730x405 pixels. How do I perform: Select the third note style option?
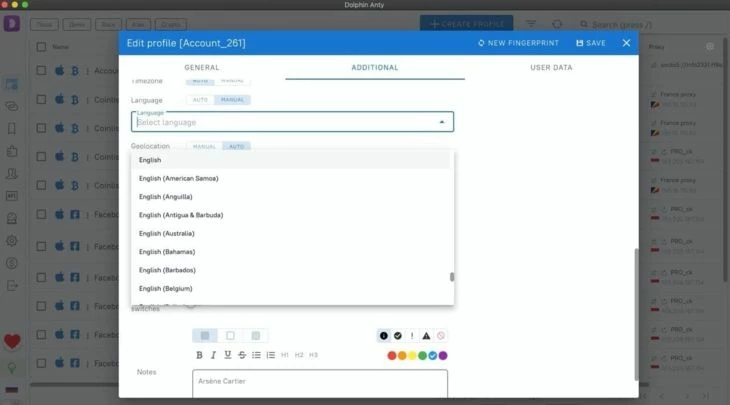(256, 336)
